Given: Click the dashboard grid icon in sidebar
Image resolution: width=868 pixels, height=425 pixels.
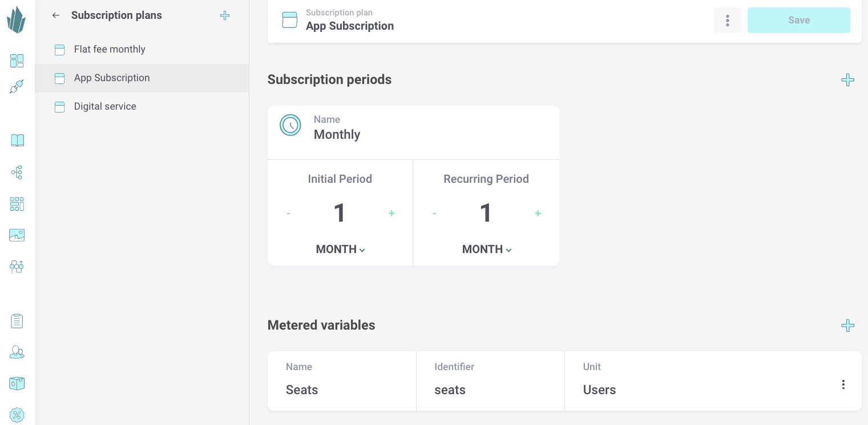Looking at the screenshot, I should 17,61.
